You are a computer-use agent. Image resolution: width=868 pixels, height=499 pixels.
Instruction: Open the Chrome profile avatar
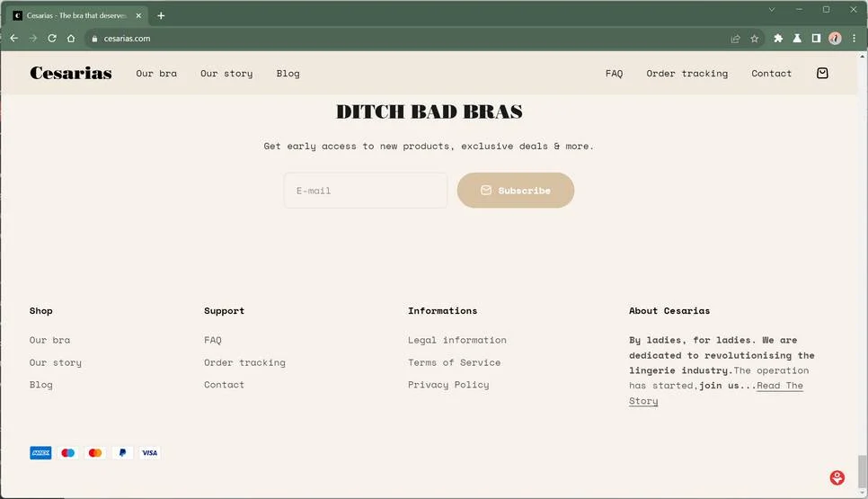(x=835, y=39)
